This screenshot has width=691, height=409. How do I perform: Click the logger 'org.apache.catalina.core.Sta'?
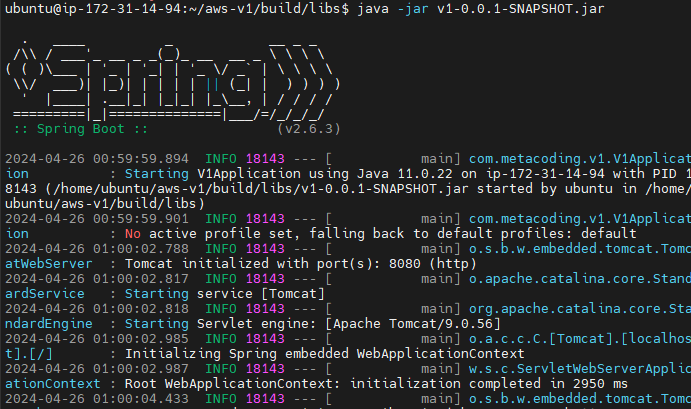(x=580, y=309)
